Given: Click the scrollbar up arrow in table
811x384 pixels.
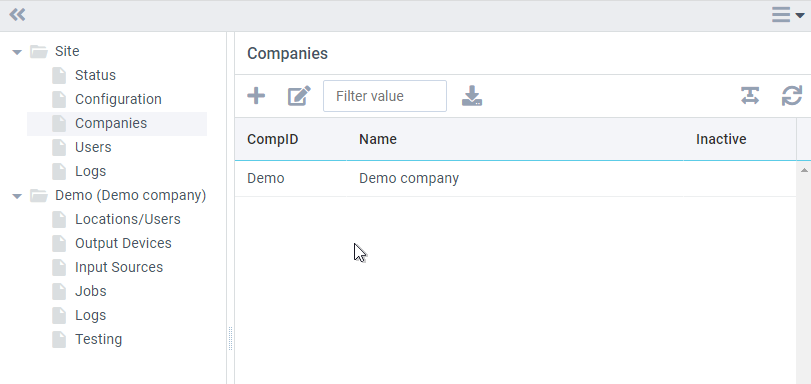Looking at the screenshot, I should coord(804,170).
